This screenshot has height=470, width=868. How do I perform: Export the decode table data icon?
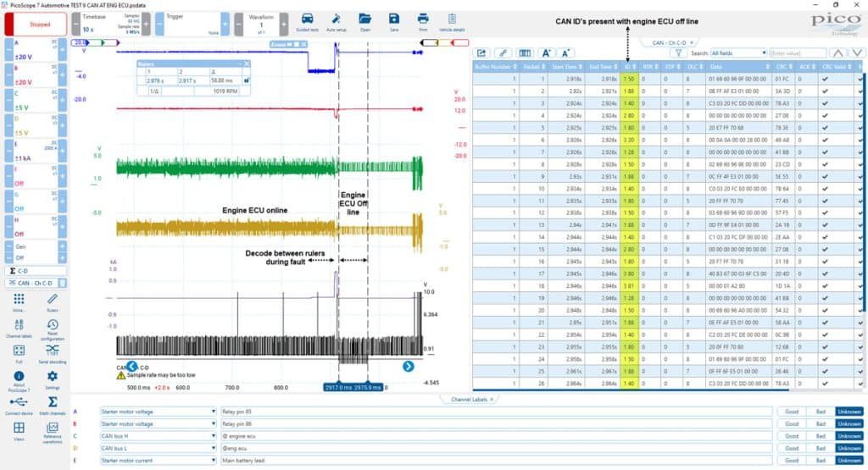(481, 53)
